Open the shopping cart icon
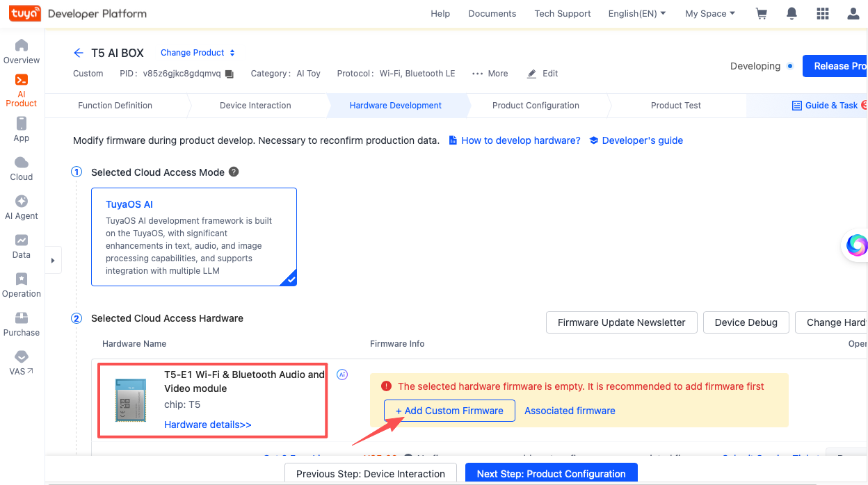The width and height of the screenshot is (868, 485). tap(761, 14)
